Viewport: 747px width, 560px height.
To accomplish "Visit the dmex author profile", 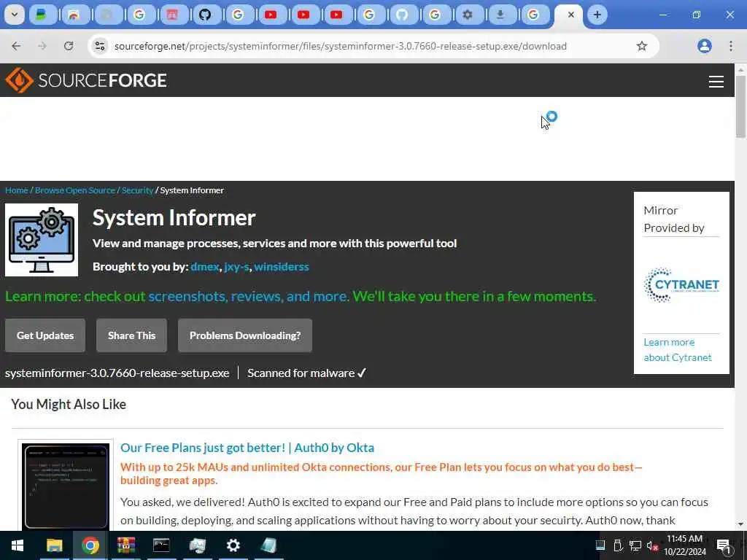I will pos(205,267).
